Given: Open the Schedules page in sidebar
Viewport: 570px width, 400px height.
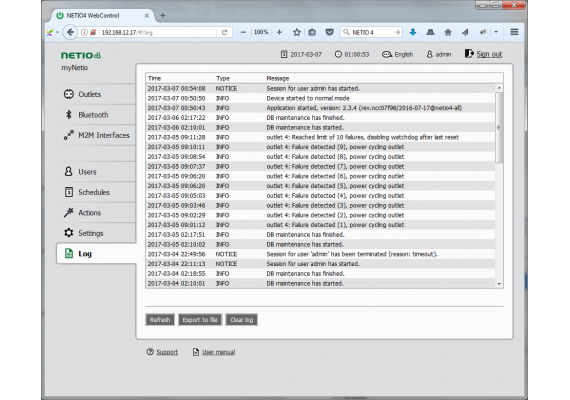Looking at the screenshot, I should tap(96, 192).
